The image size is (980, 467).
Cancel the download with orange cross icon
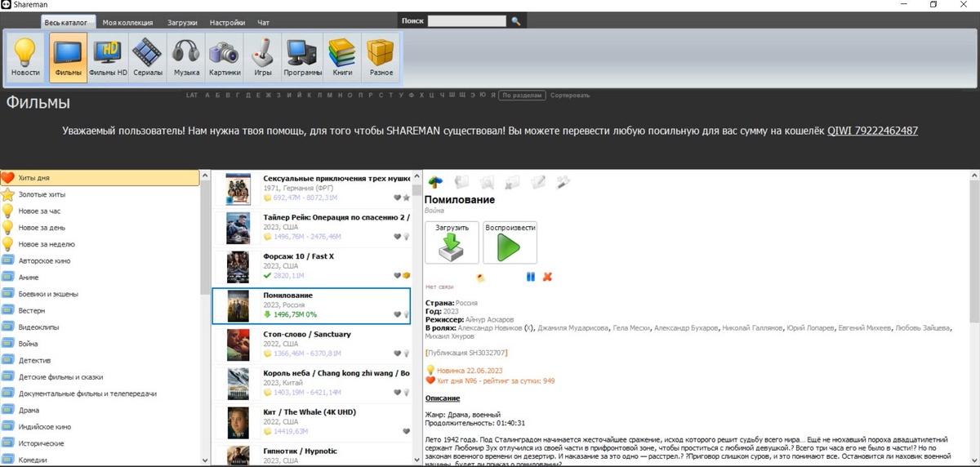pyautogui.click(x=547, y=277)
